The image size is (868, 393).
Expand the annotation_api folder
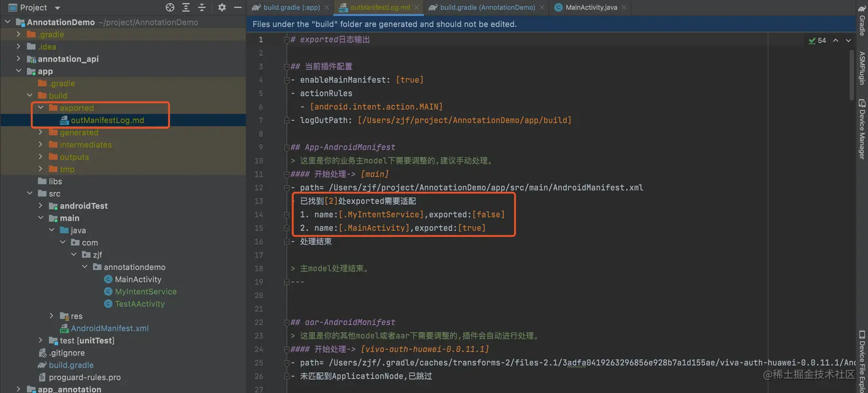[x=18, y=59]
